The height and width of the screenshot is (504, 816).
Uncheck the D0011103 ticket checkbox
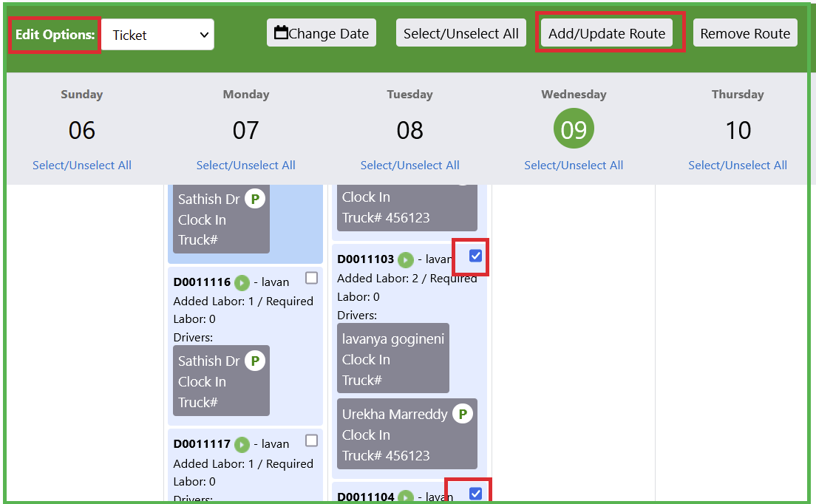pos(475,256)
